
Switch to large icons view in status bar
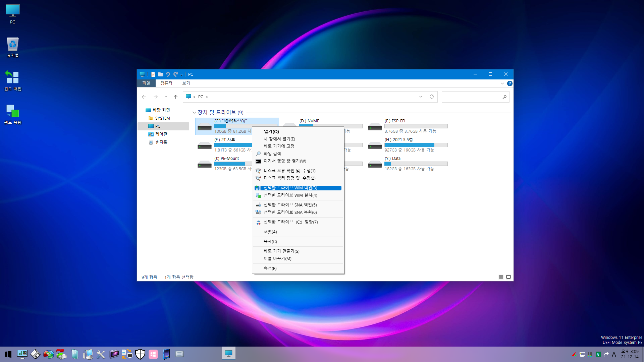[x=508, y=277]
